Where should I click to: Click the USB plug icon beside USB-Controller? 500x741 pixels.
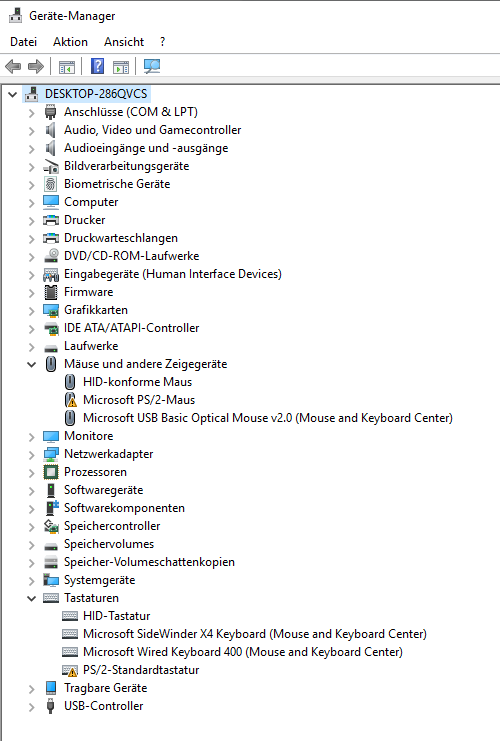(x=51, y=706)
